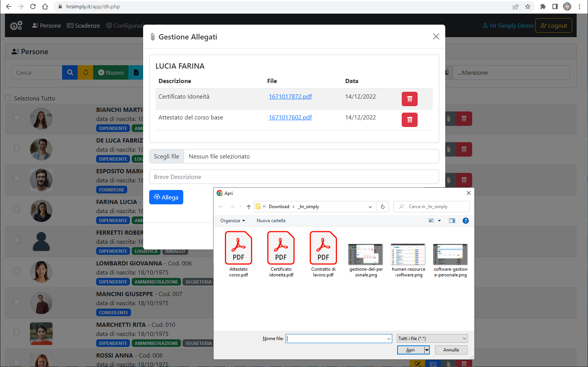This screenshot has height=367, width=588.
Task: Open the Chrome three-dot menu
Action: [579, 6]
